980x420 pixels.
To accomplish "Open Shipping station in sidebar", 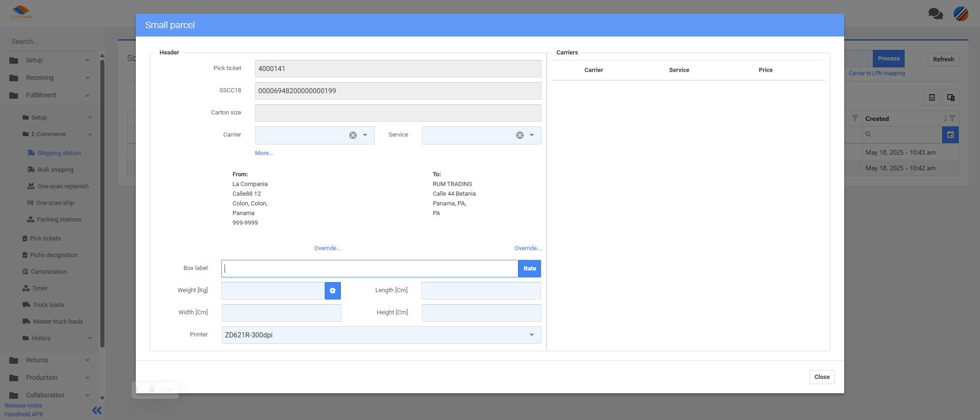I will click(x=59, y=153).
